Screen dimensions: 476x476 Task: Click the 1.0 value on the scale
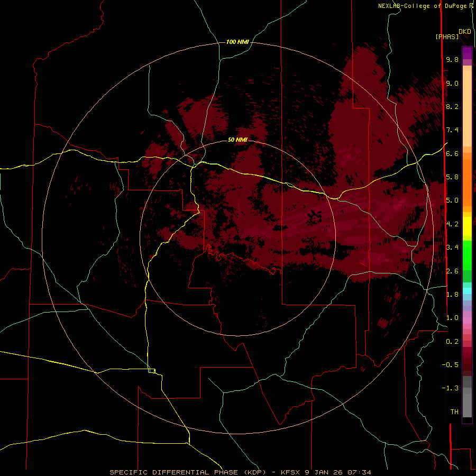pos(452,318)
